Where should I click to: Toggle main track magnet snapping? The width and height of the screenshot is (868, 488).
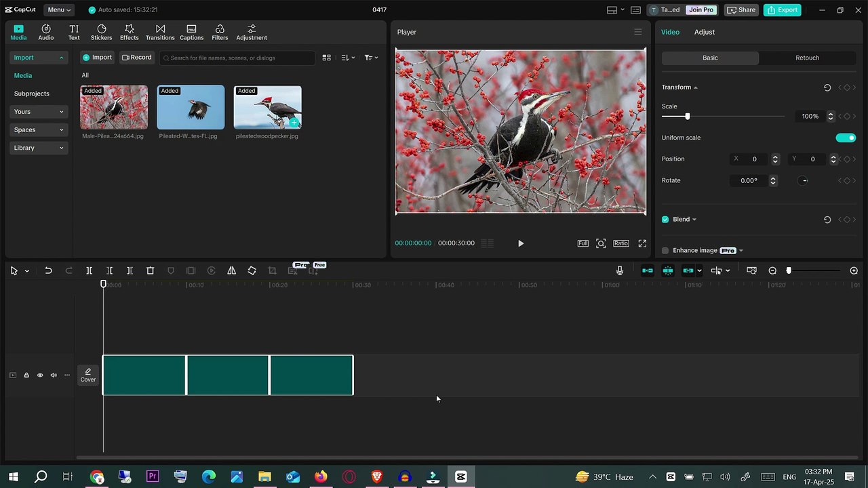(648, 270)
